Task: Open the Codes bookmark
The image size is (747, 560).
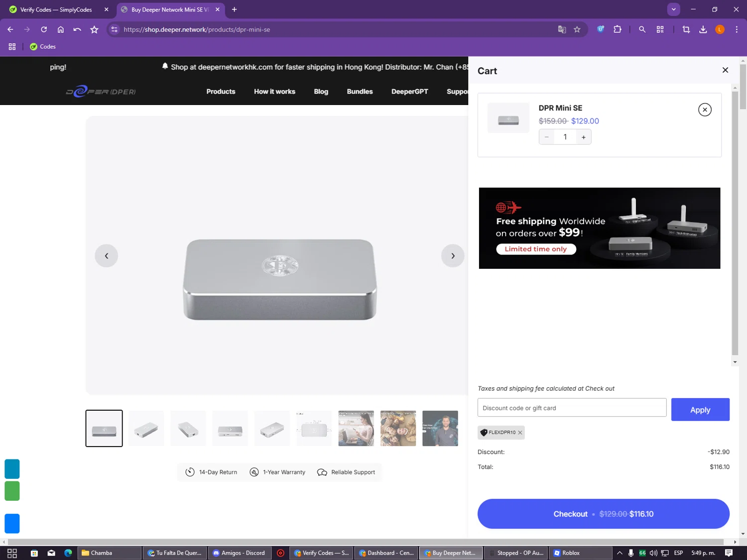Action: [x=43, y=46]
